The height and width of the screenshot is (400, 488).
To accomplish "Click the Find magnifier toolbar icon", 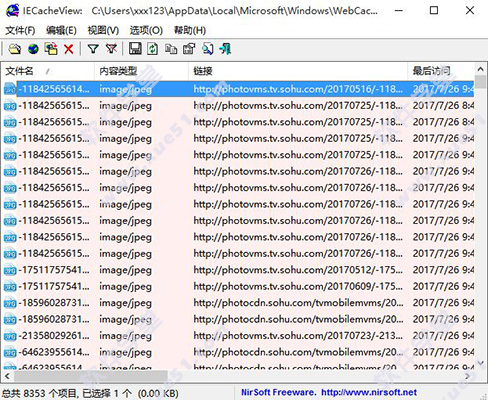I will coord(208,49).
